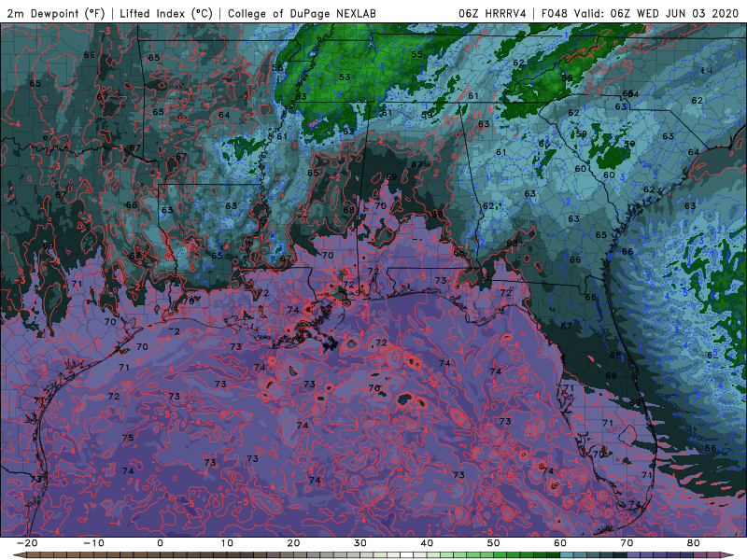Click the -10 label on the color scale
This screenshot has height=560, width=747.
click(x=93, y=543)
